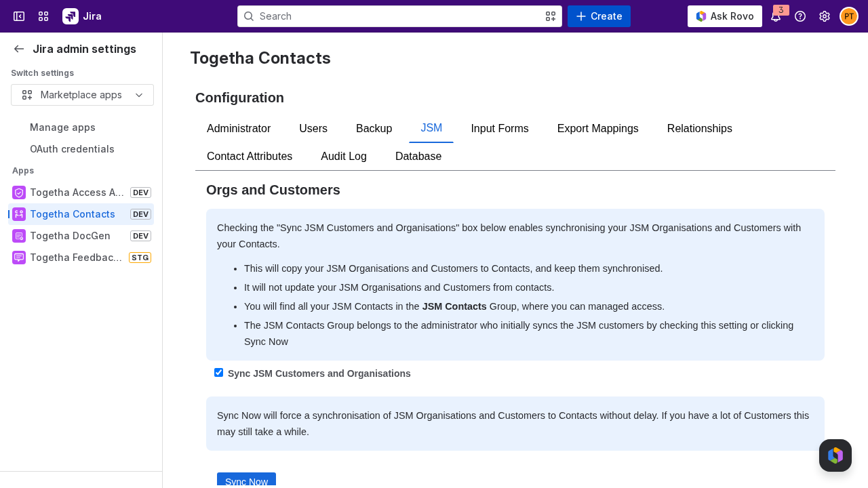This screenshot has width=868, height=488.
Task: Open the search filter apps icon in search field
Action: 551,16
